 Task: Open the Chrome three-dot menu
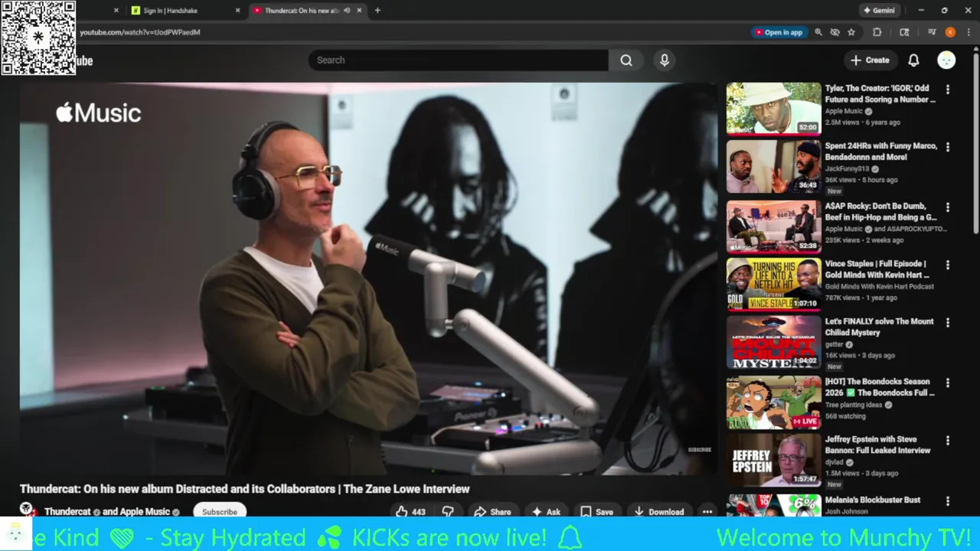969,32
